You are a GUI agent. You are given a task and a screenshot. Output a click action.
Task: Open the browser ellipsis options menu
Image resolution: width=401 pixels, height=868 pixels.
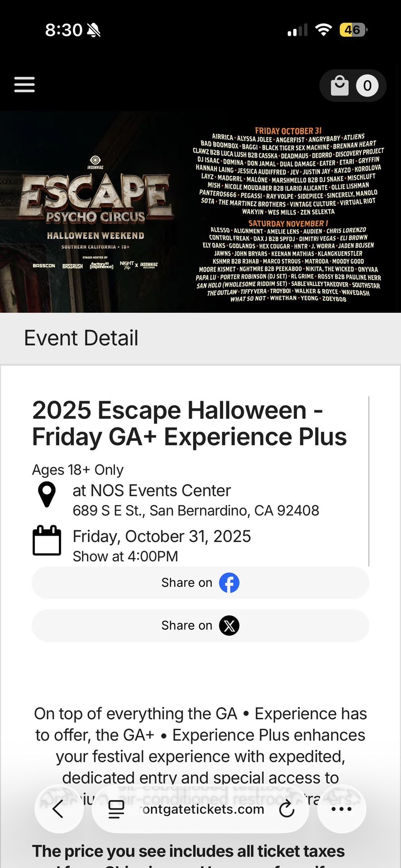tap(341, 809)
